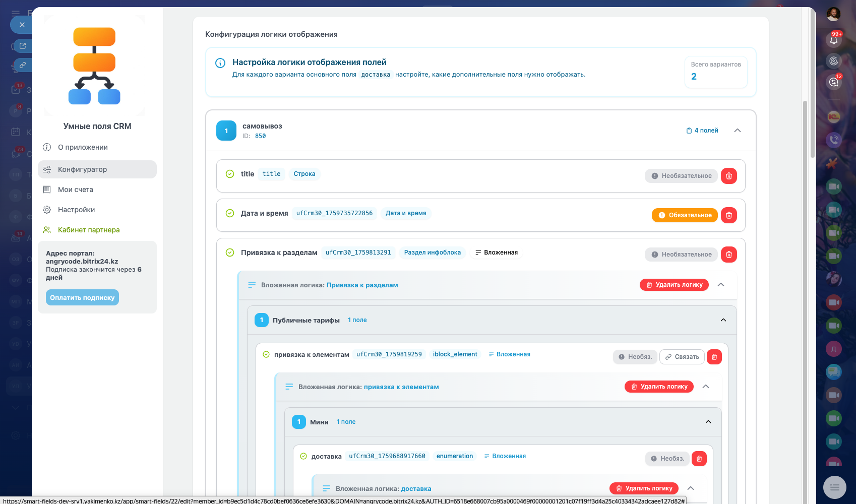Screen dimensions: 856x504
Task: Go to Мои счета section
Action: pyautogui.click(x=76, y=190)
